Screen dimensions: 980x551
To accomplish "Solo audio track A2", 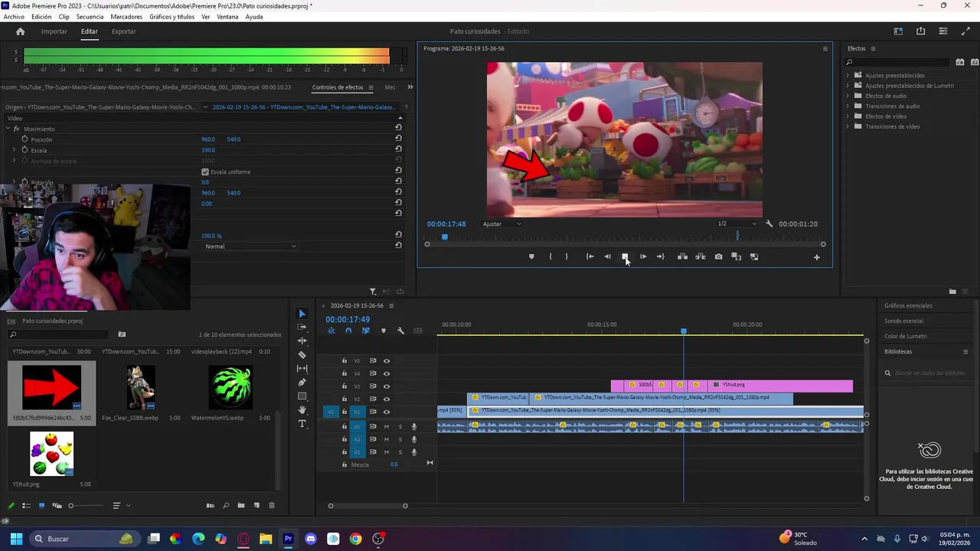I will (x=400, y=439).
